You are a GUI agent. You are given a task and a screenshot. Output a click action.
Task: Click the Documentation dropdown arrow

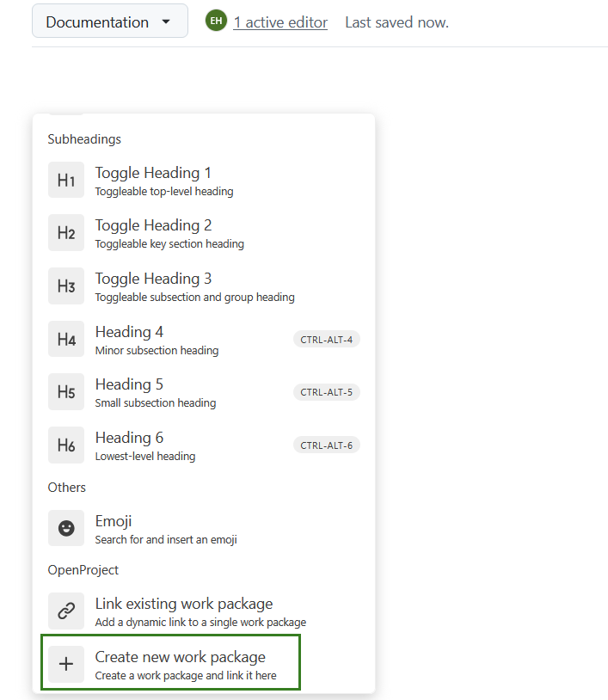tap(166, 21)
